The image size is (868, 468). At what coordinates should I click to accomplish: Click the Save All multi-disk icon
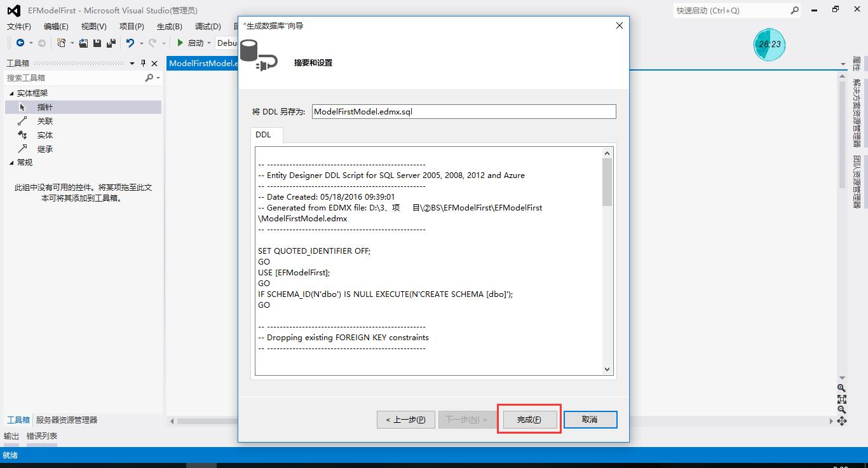[x=111, y=43]
